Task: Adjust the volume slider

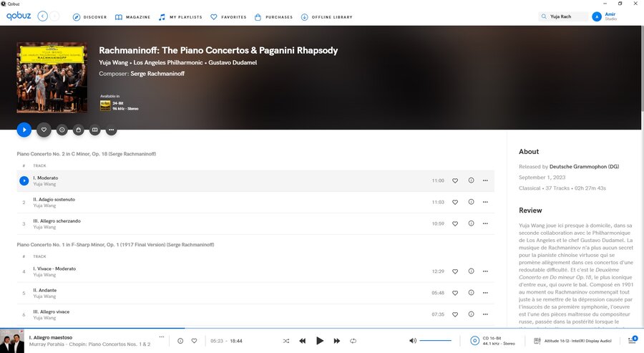Action: 435,340
